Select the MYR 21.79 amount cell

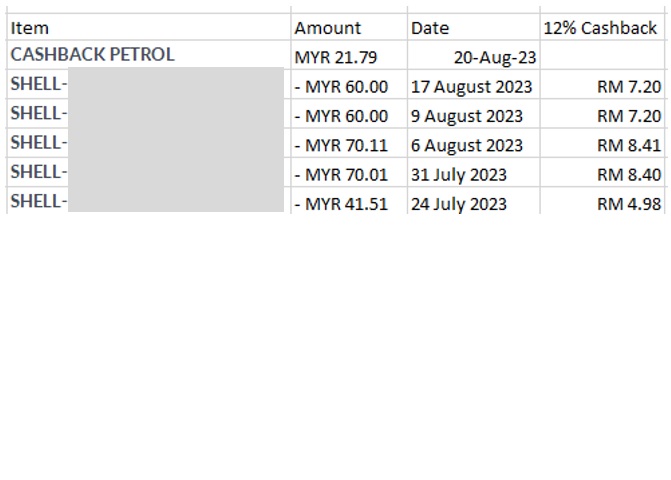tap(349, 55)
